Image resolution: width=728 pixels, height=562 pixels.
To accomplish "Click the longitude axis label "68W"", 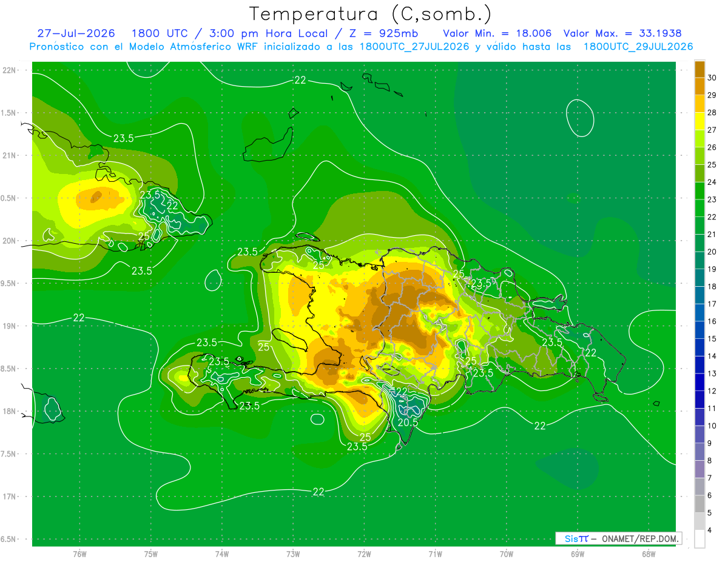I will (x=648, y=554).
